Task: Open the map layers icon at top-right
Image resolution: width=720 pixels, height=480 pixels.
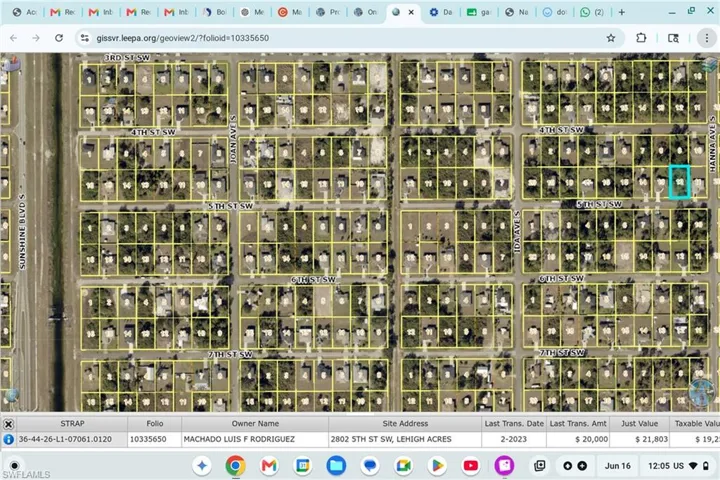Action: pyautogui.click(x=710, y=65)
